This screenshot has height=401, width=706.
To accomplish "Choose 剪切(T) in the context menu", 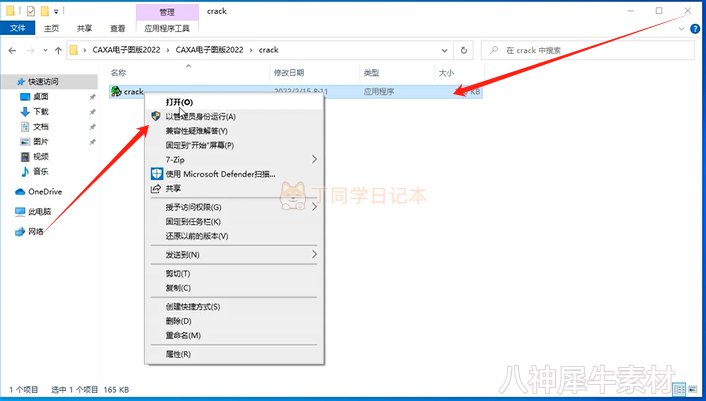I will pos(234,274).
